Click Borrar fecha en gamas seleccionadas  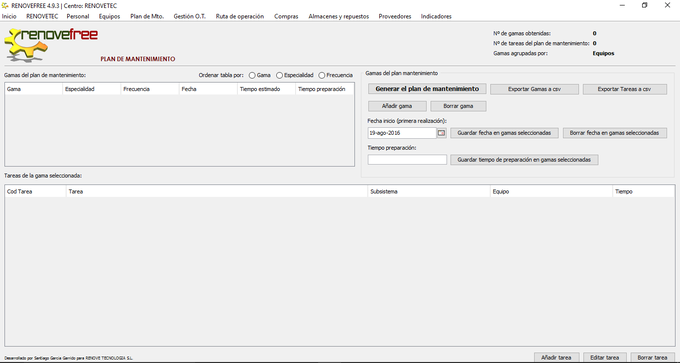pyautogui.click(x=615, y=133)
